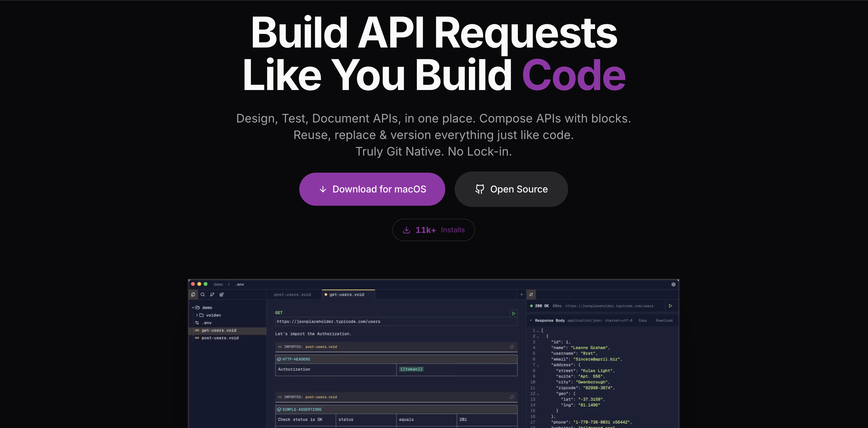Click the Open Source GitHub button
This screenshot has width=868, height=428.
pyautogui.click(x=511, y=189)
